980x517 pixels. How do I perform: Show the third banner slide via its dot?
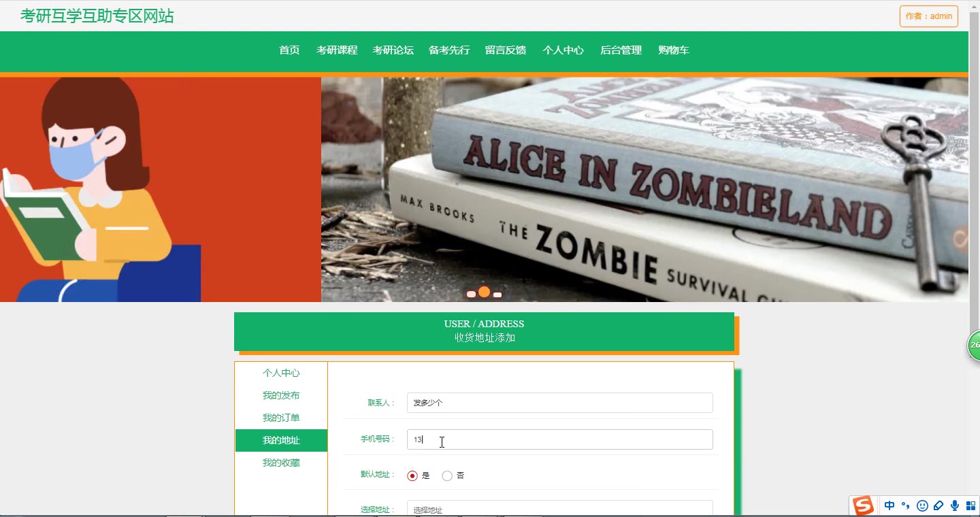tap(497, 295)
